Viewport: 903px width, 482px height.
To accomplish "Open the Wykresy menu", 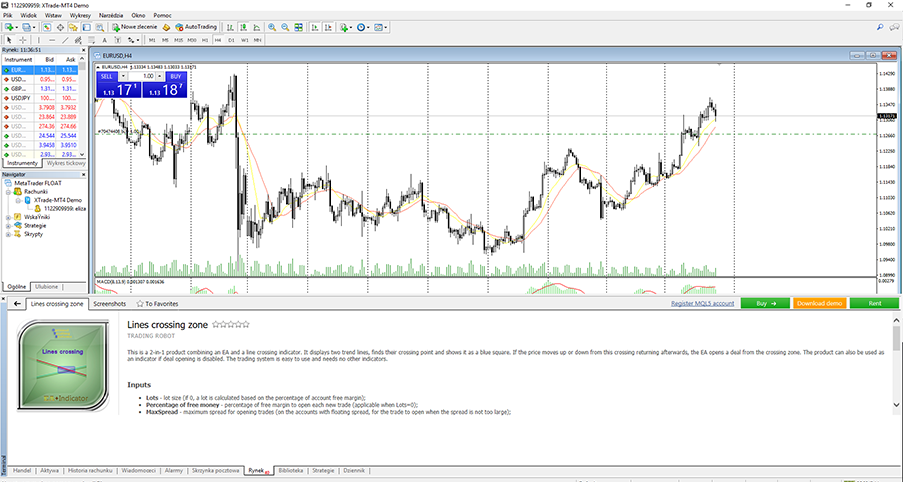I will click(x=81, y=17).
